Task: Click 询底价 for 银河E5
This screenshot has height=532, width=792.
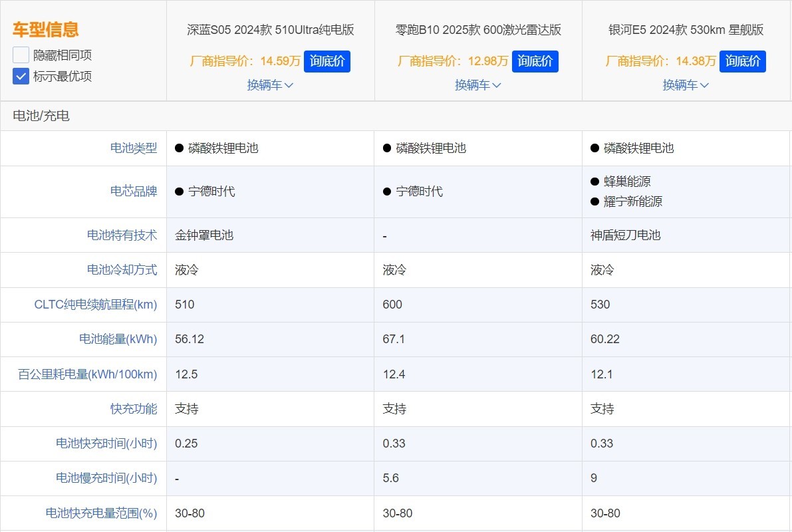Action: (x=743, y=61)
